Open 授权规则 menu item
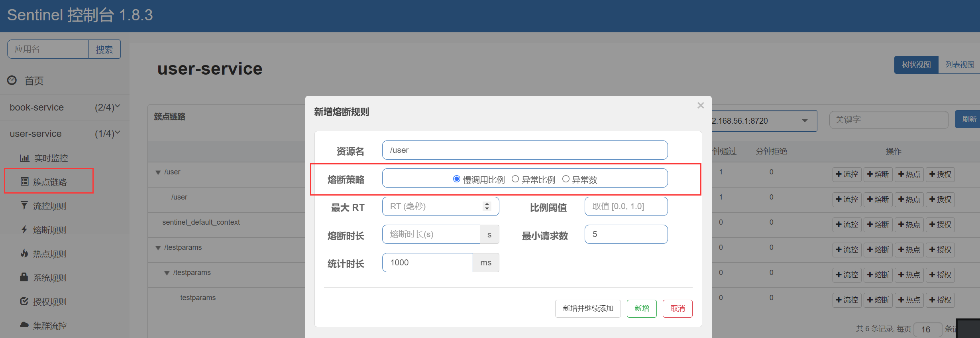The width and height of the screenshot is (980, 338). click(x=50, y=302)
